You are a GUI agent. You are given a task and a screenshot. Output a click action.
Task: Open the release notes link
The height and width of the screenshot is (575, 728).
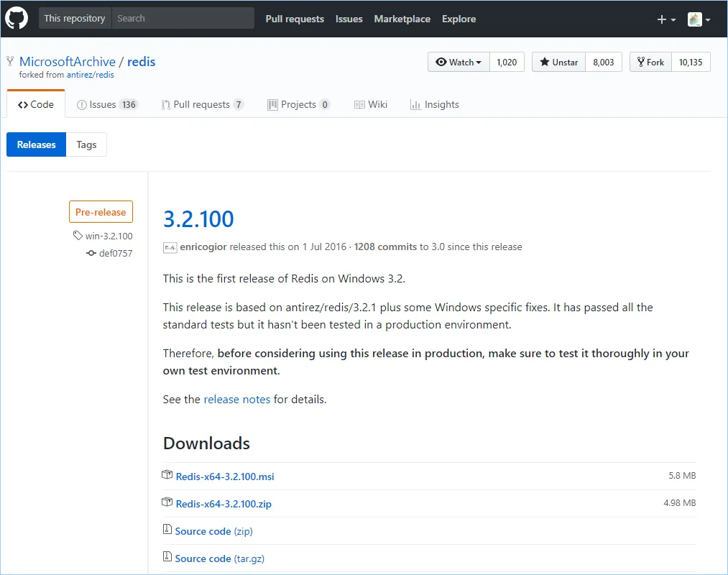pos(236,399)
